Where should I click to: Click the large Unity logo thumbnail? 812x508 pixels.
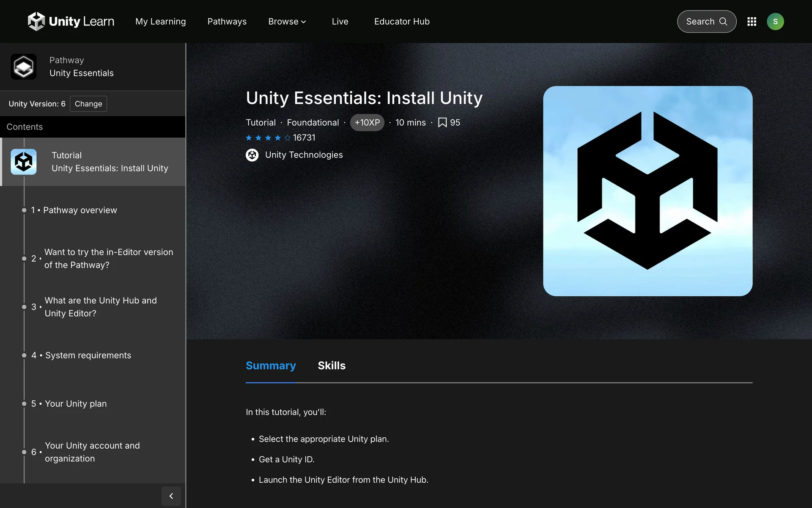647,191
